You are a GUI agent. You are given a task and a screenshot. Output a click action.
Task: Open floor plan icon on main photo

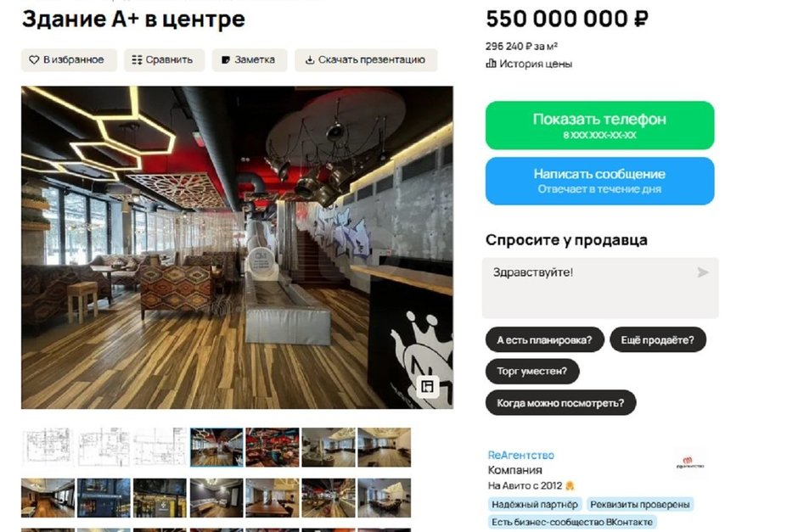click(x=428, y=387)
